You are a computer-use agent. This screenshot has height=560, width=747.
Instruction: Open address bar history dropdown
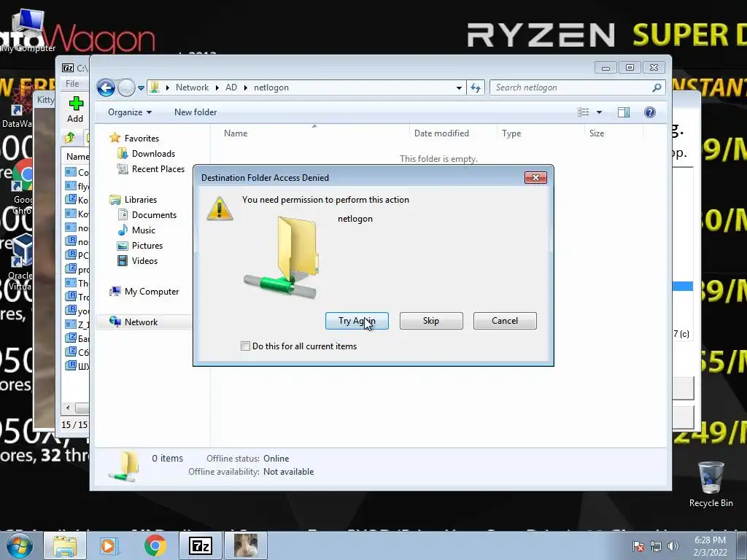459,87
